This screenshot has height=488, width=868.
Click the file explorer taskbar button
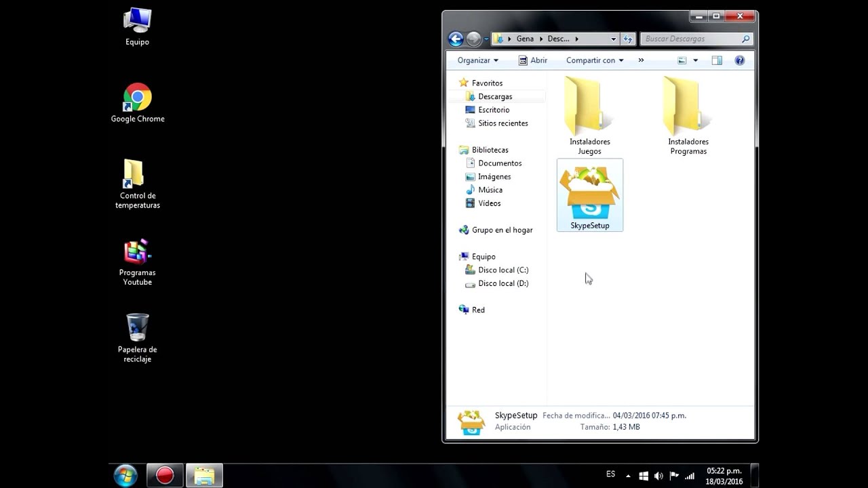pyautogui.click(x=204, y=476)
